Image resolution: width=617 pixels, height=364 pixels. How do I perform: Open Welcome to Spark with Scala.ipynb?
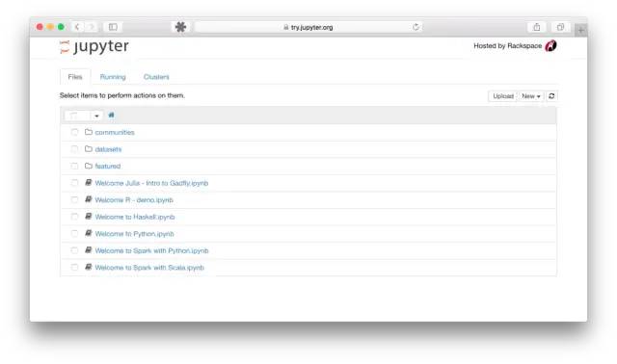149,268
